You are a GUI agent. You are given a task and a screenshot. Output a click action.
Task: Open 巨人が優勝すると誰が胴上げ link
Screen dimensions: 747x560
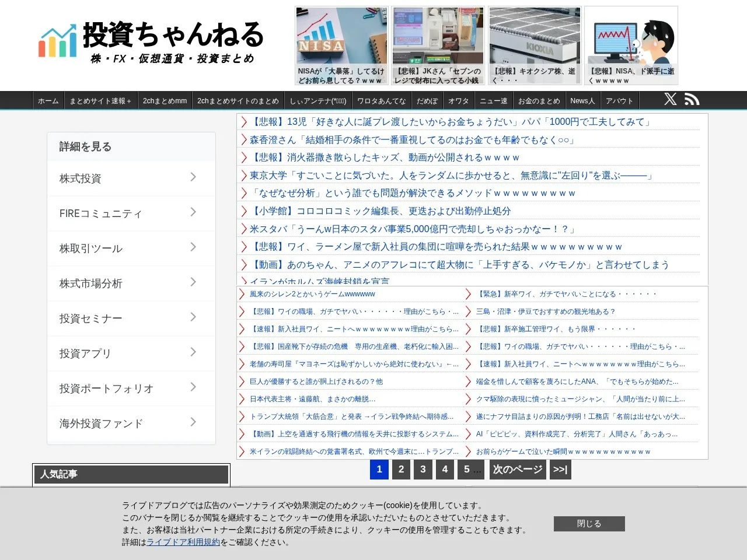tap(316, 381)
